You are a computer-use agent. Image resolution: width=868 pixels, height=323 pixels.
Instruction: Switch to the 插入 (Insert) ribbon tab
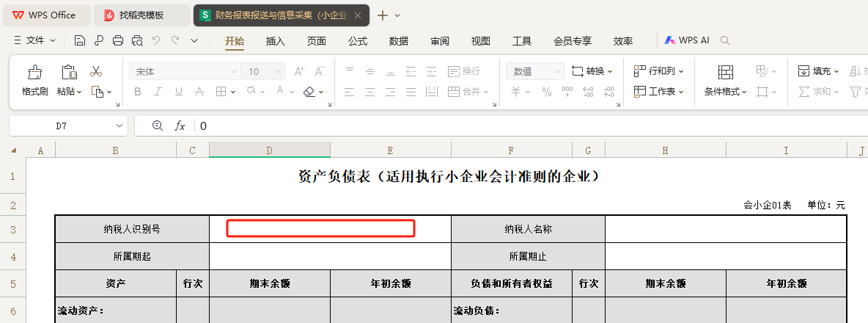pyautogui.click(x=275, y=41)
